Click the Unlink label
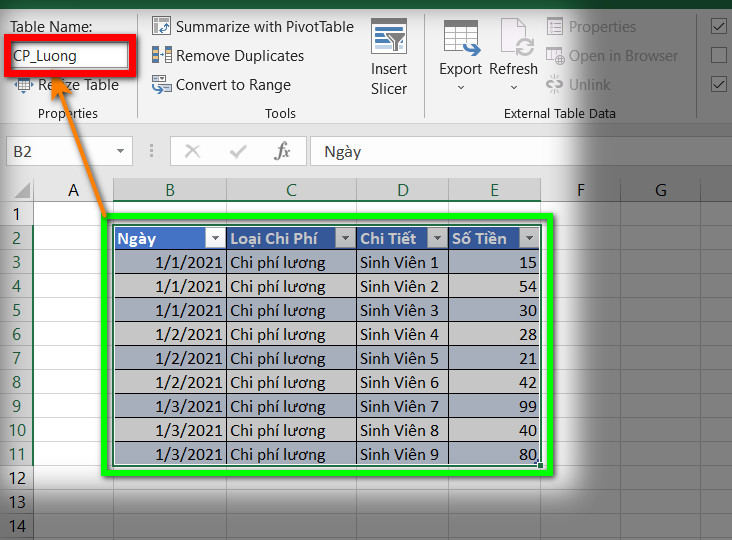Image resolution: width=732 pixels, height=540 pixels. [x=590, y=85]
